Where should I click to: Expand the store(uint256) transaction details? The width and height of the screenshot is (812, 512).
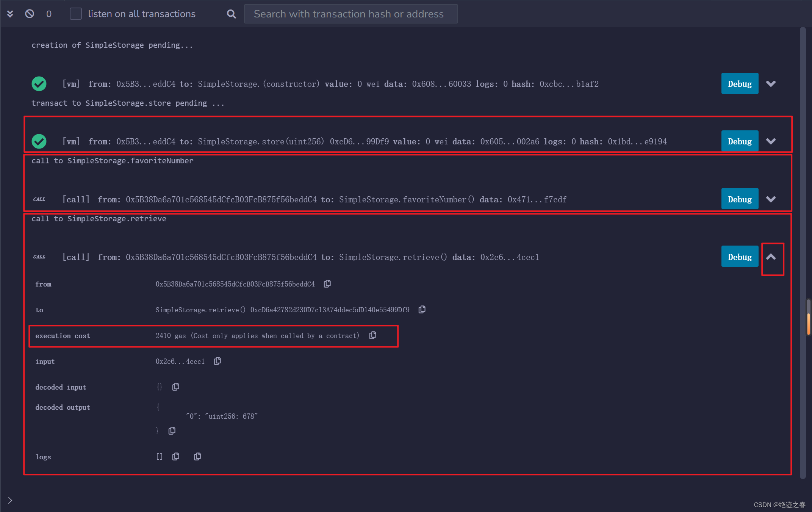[771, 141]
